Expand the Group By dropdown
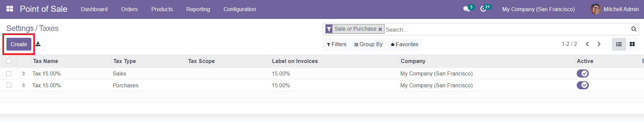Screen dimensions: 644x122 coord(368,44)
